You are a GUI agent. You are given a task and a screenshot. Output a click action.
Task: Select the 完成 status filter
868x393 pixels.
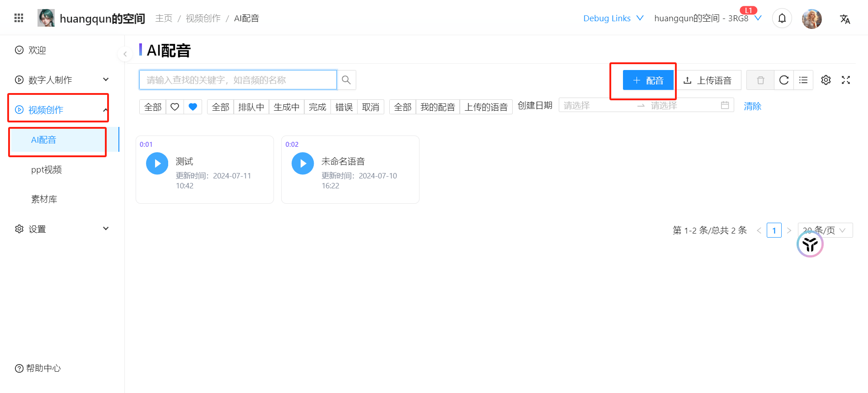coord(317,107)
